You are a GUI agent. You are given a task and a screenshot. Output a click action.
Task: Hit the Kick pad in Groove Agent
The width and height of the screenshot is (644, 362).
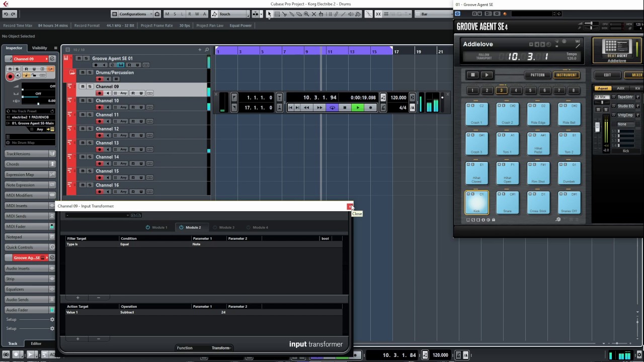click(476, 202)
